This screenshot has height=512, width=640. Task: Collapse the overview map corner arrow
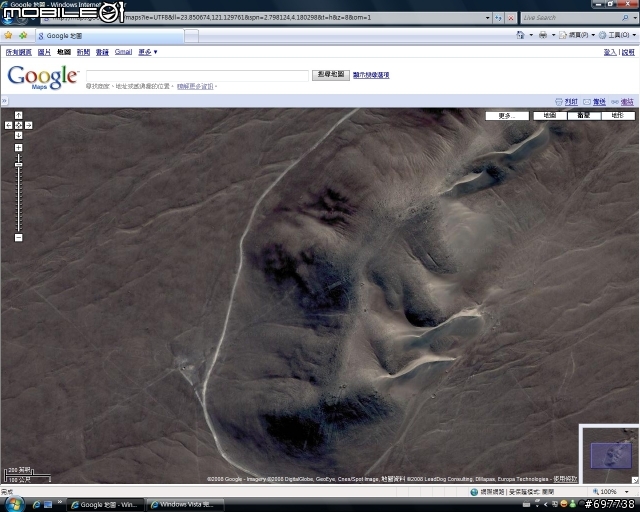click(635, 480)
